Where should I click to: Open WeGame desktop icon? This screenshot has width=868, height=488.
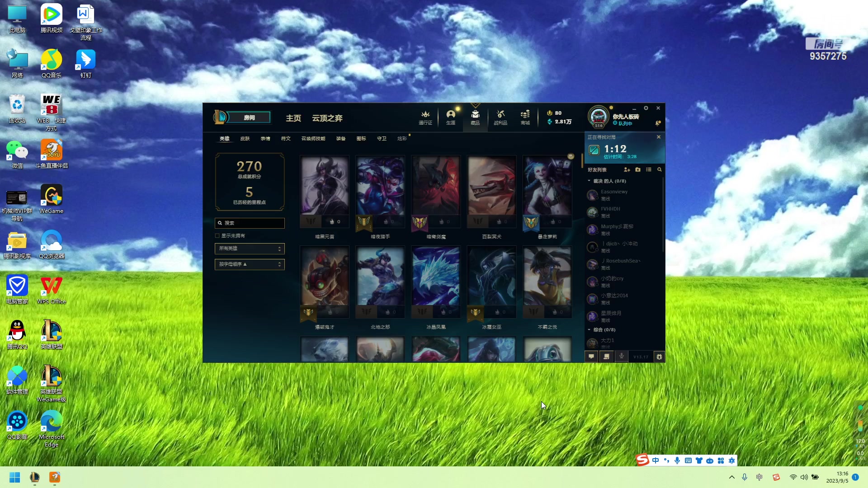pos(52,199)
